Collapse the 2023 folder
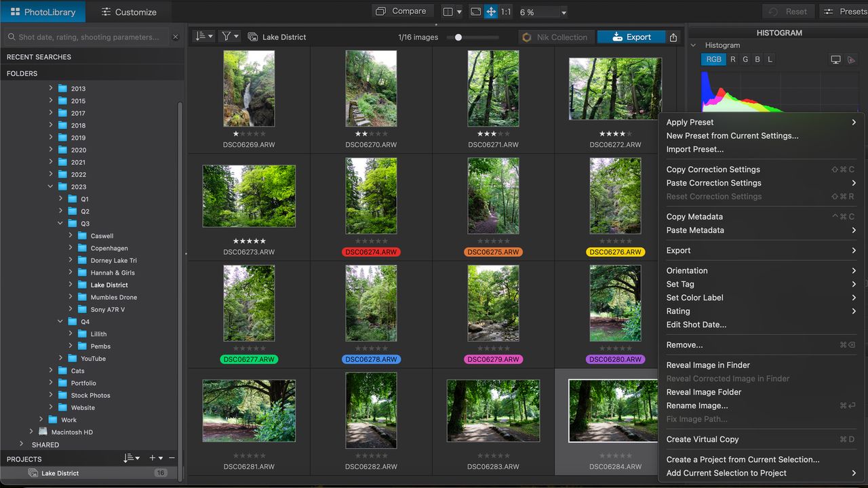The image size is (868, 488). pos(50,186)
